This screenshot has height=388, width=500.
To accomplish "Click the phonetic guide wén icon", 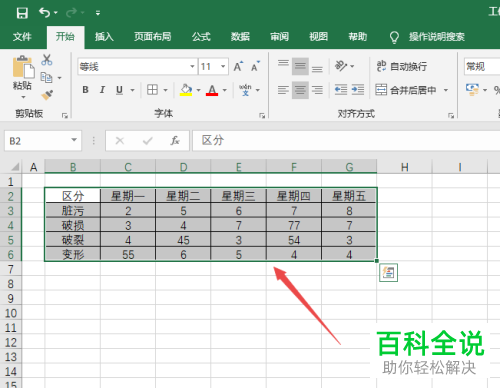I will 245,90.
